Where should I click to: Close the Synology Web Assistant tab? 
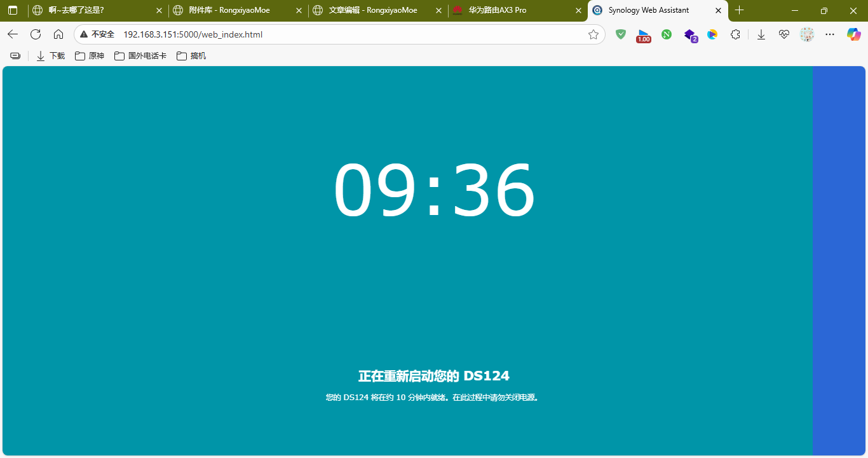pos(718,10)
